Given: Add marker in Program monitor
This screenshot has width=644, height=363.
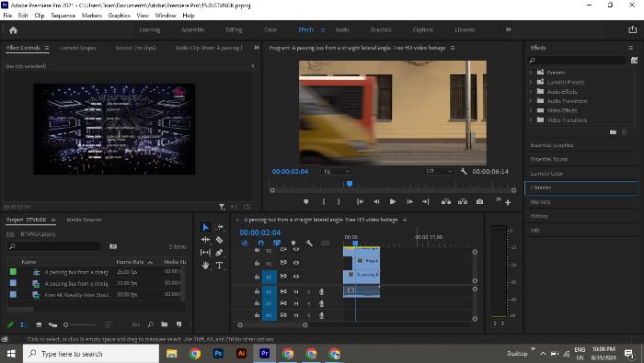Looking at the screenshot, I should tap(306, 202).
